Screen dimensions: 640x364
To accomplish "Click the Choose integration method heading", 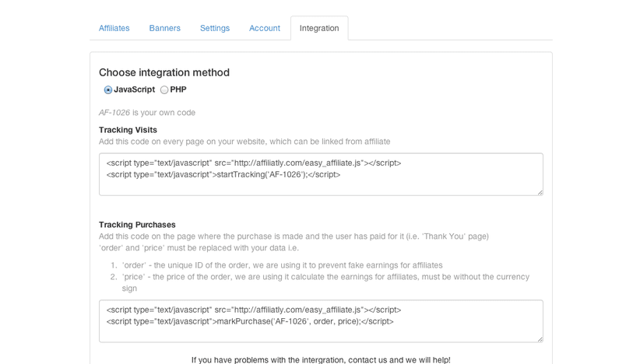I will [x=164, y=72].
